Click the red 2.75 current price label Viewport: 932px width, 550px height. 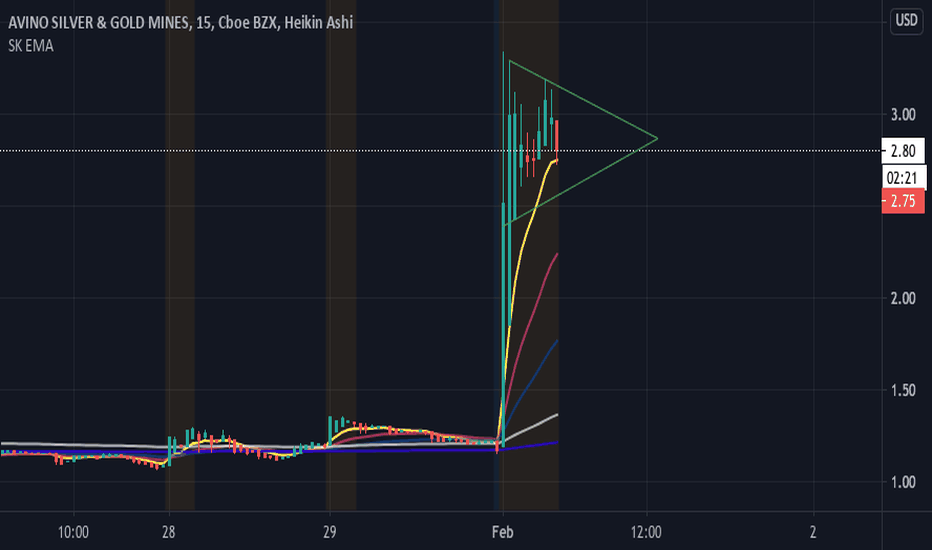903,201
